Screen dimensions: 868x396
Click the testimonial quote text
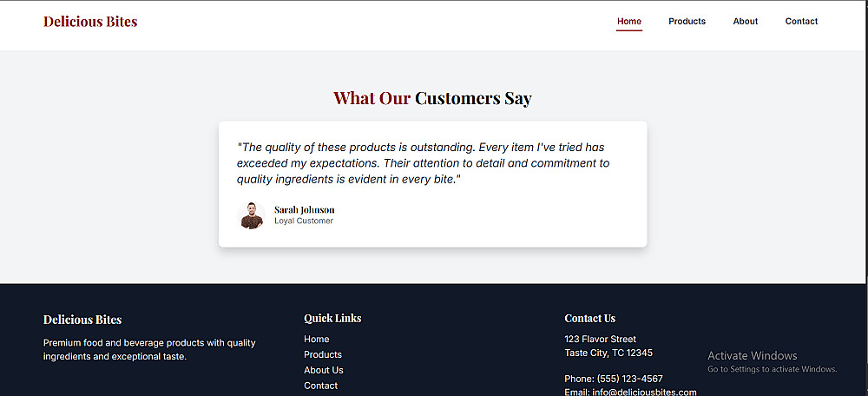point(423,163)
